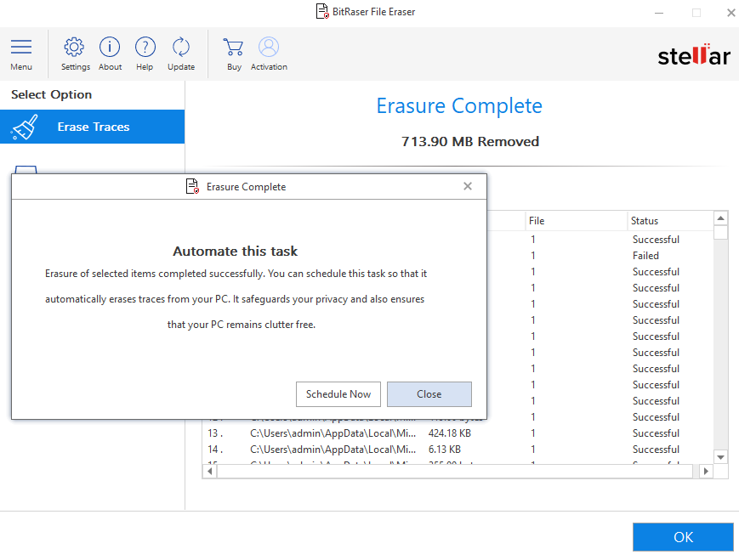Click the broom Erase Traces icon

point(25,127)
